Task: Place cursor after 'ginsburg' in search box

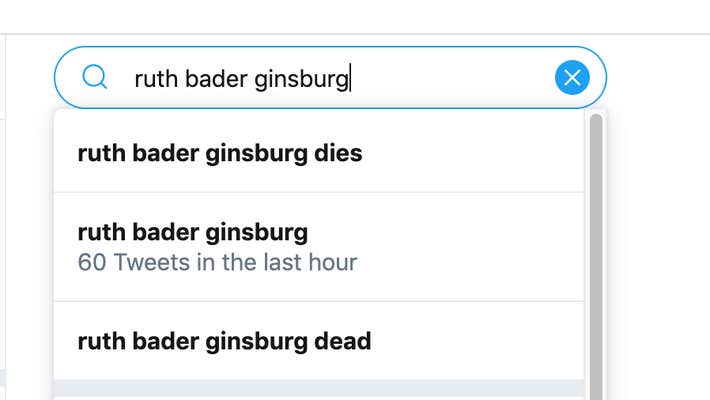Action: click(350, 79)
